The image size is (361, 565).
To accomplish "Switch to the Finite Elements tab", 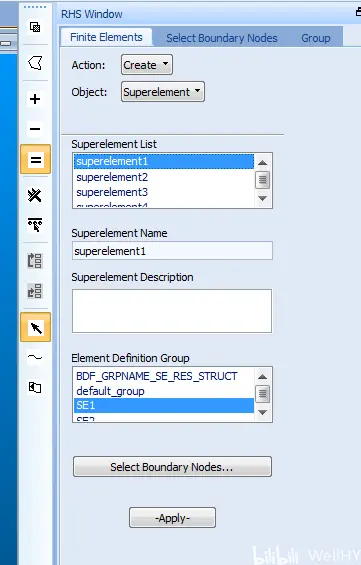I will click(106, 37).
